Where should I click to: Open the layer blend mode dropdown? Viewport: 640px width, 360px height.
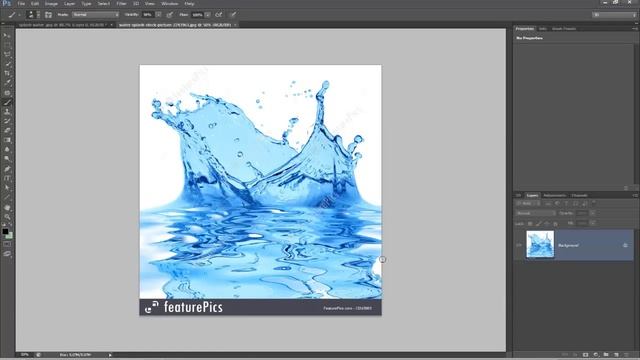[x=536, y=213]
